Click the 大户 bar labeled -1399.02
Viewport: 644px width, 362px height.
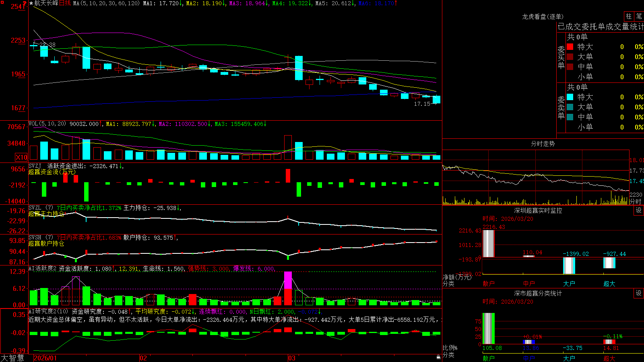tap(569, 266)
